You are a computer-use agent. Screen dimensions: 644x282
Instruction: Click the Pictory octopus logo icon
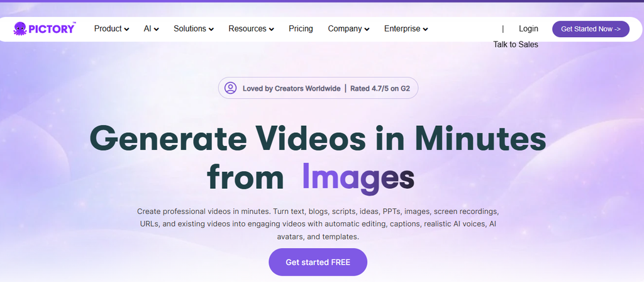[x=19, y=29]
